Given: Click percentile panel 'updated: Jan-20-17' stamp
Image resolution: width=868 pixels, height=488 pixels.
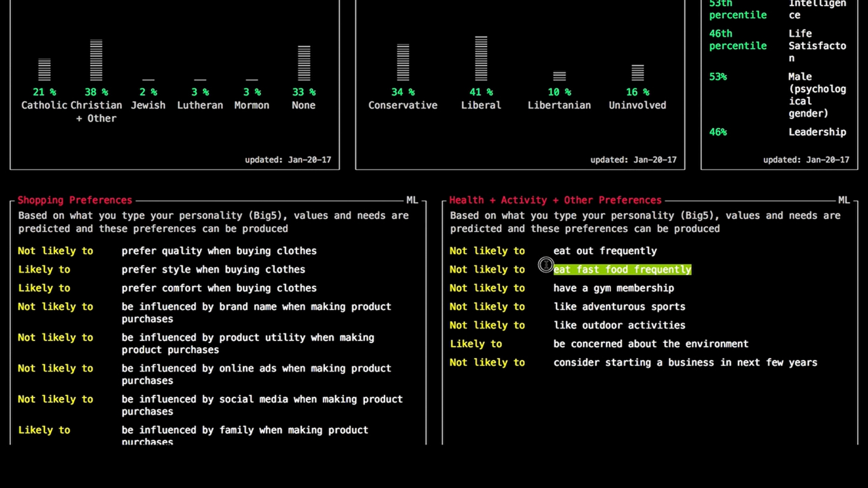Looking at the screenshot, I should [806, 160].
